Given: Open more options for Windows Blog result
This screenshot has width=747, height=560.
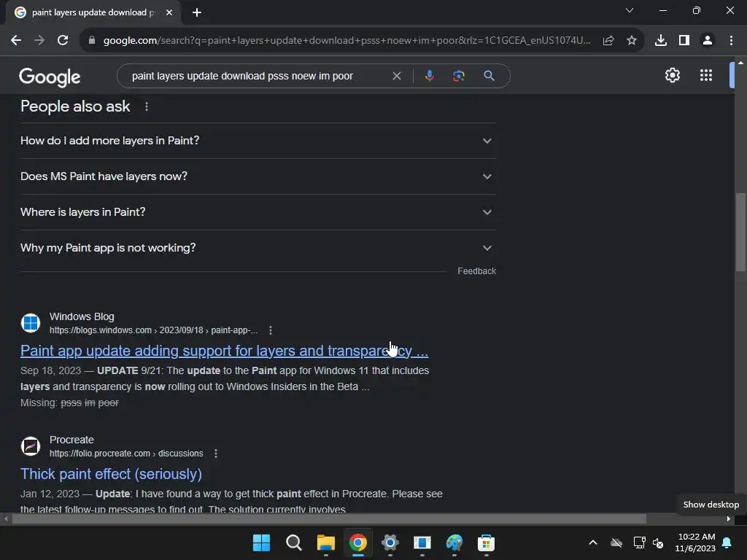Looking at the screenshot, I should [x=271, y=330].
